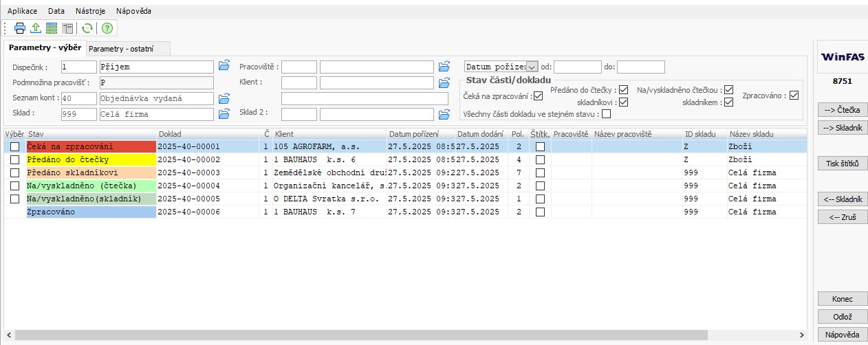The width and height of the screenshot is (868, 345).
Task: Click the Název skladu column header
Action: (766, 134)
